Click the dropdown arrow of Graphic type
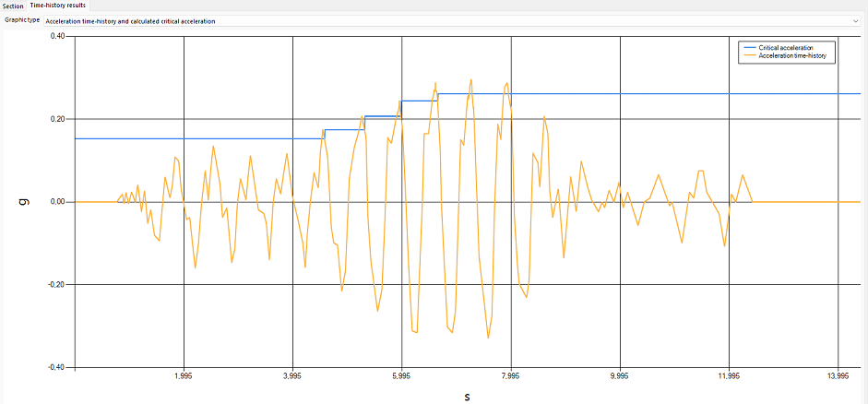Image resolution: width=868 pixels, height=404 pixels. tap(856, 21)
